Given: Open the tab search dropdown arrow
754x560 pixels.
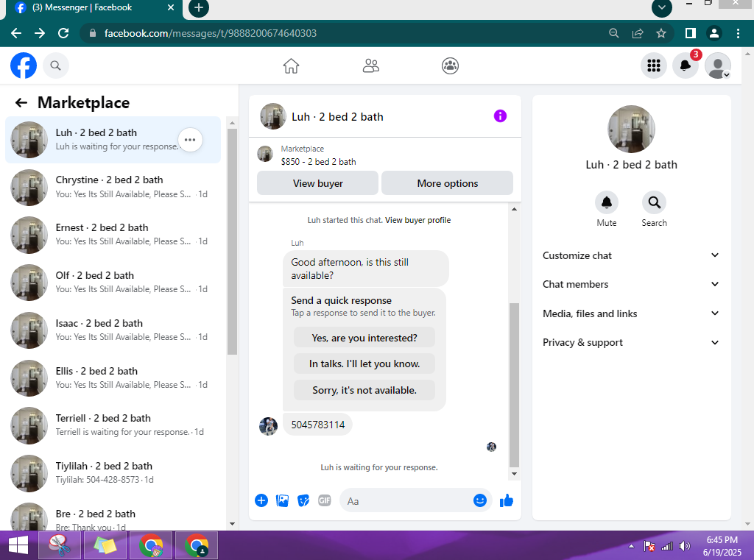Looking at the screenshot, I should [x=662, y=7].
